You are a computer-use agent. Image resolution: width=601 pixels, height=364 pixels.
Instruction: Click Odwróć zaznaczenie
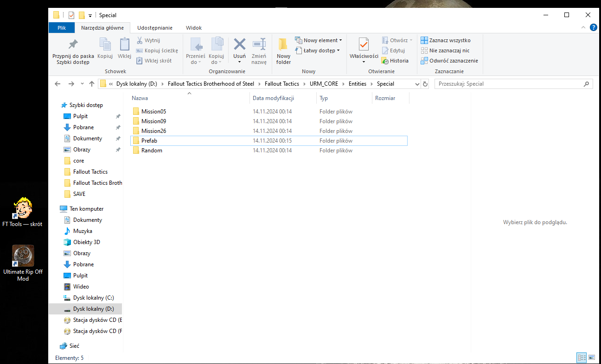[x=449, y=61]
